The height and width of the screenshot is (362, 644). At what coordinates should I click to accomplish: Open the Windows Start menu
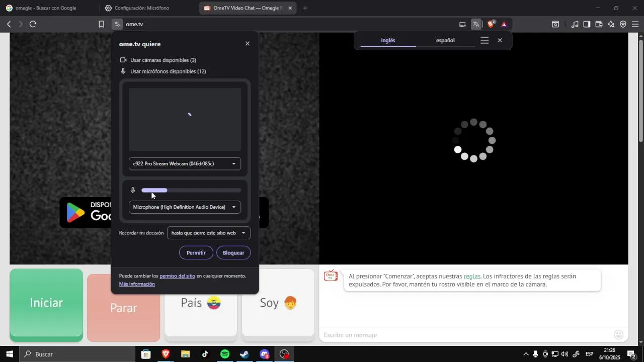[x=9, y=354]
